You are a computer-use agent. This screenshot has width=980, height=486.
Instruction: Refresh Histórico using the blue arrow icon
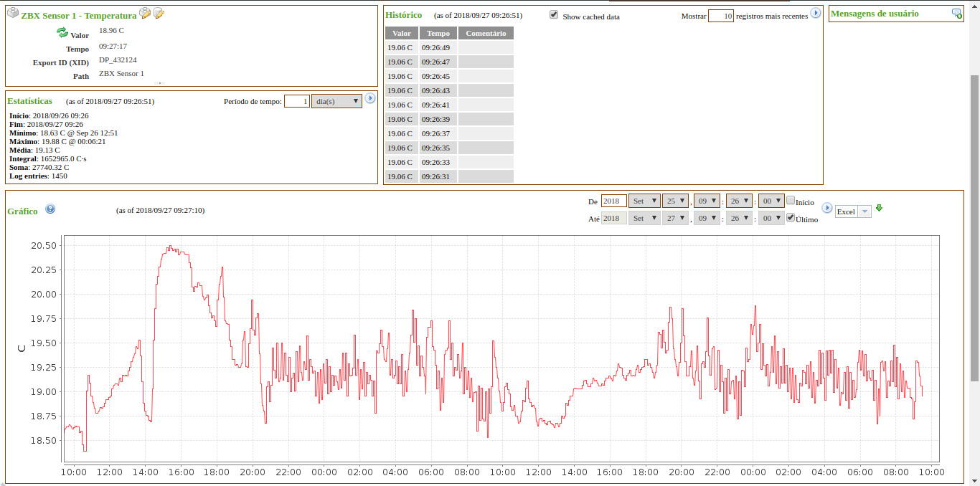[815, 14]
